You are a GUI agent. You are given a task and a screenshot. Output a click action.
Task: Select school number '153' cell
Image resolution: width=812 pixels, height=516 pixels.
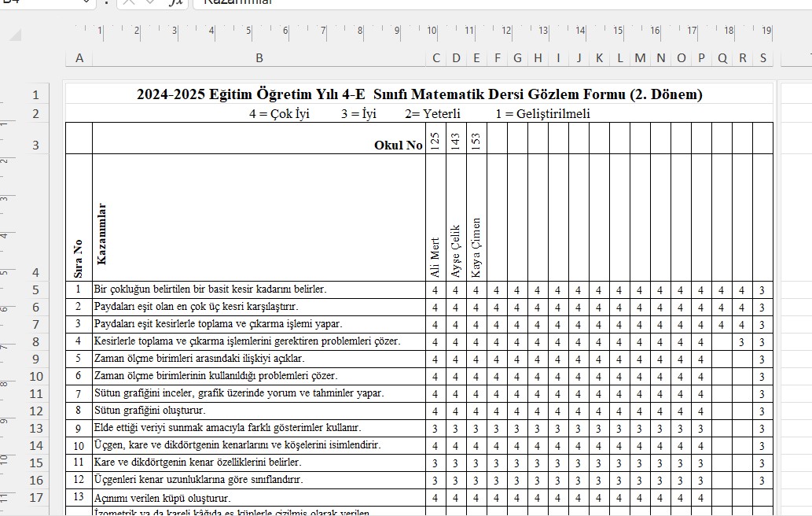tap(476, 138)
